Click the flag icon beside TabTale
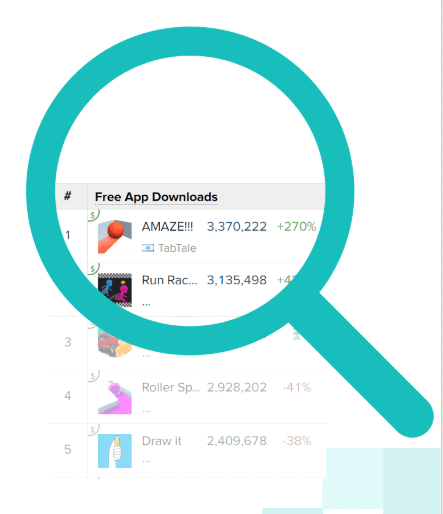This screenshot has height=514, width=443. 148,248
